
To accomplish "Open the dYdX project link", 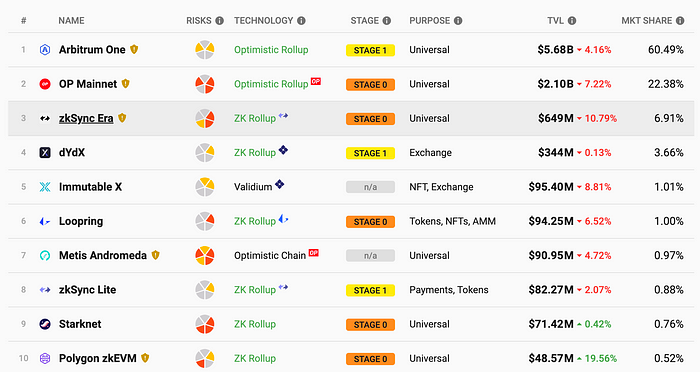I will coord(72,153).
